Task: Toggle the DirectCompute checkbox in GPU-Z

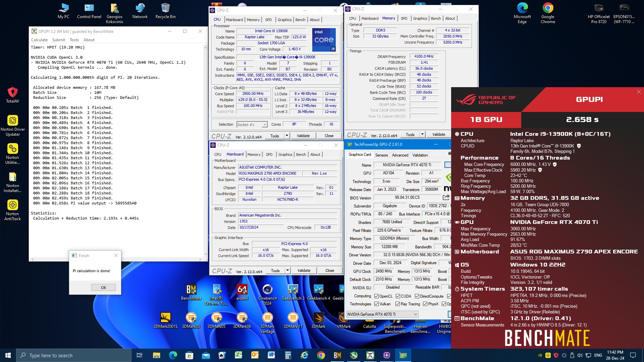Action: pyautogui.click(x=417, y=296)
